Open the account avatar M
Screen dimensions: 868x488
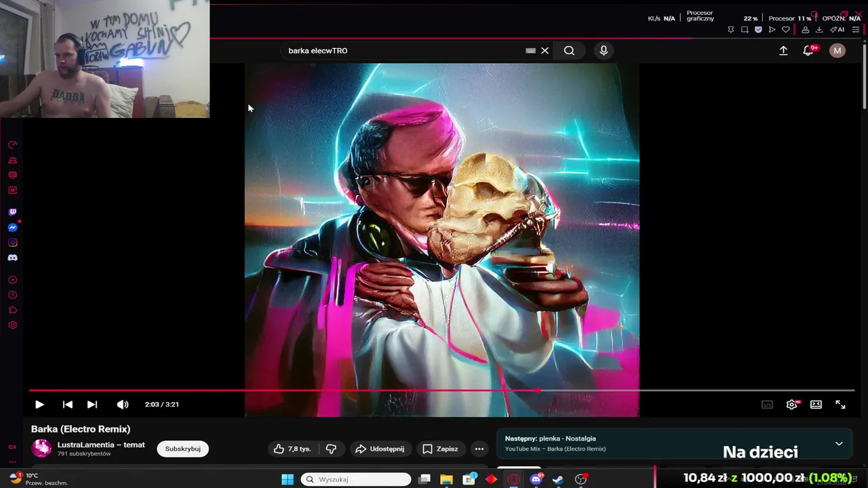pos(837,51)
